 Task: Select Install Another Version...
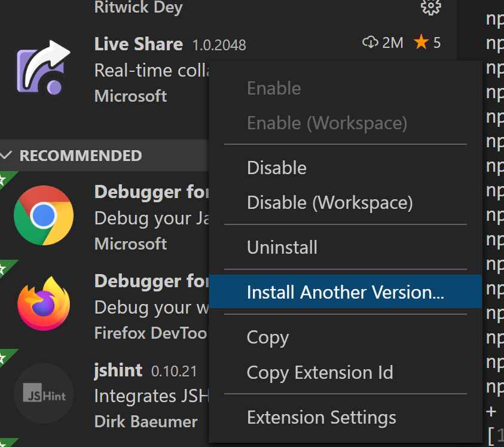(345, 292)
